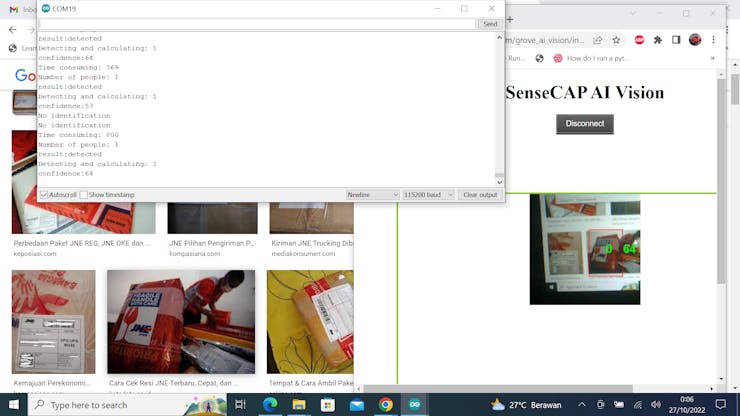
Task: Click the yellow background parcel thumbnail
Action: tap(310, 322)
